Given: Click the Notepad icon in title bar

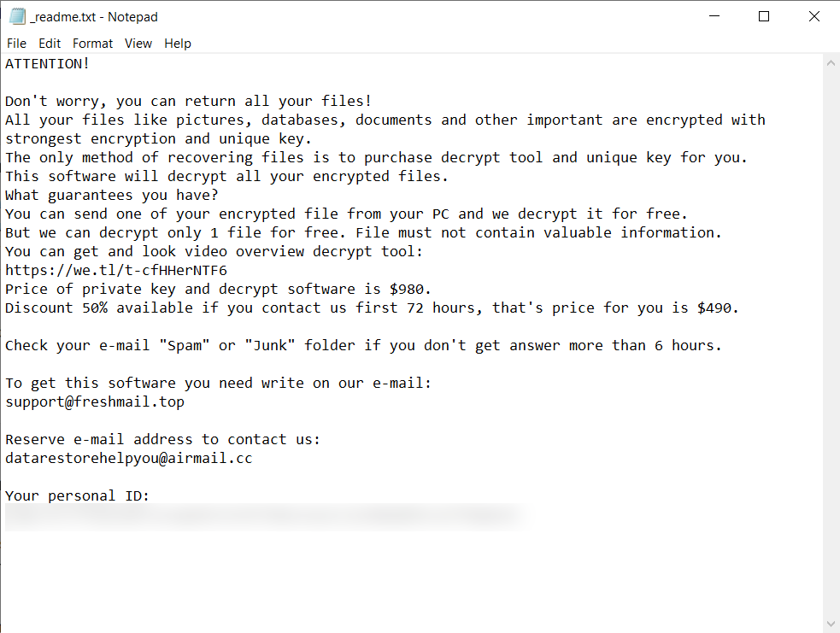Looking at the screenshot, I should (17, 16).
